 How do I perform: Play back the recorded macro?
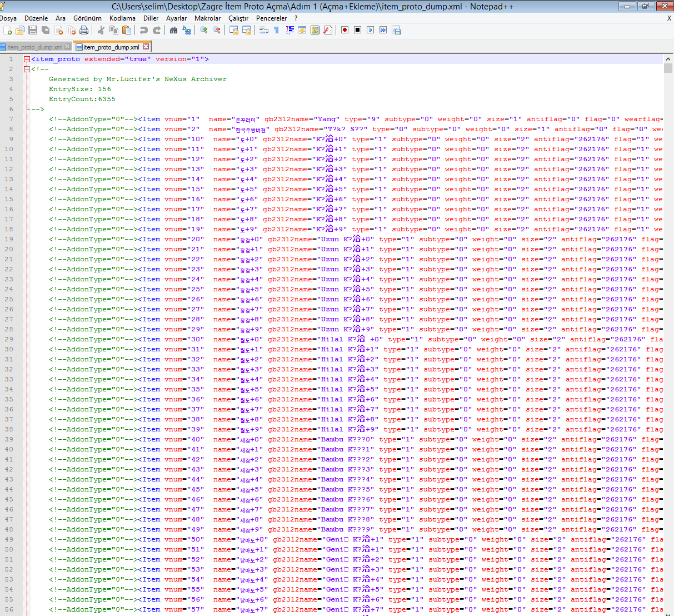pos(371,30)
